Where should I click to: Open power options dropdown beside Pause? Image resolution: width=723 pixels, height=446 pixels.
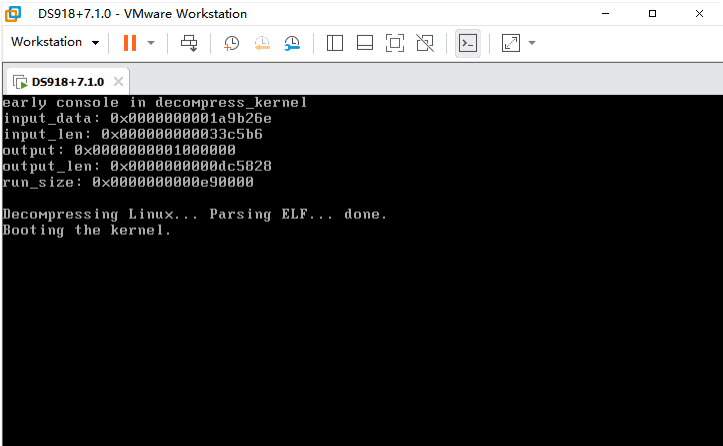click(151, 43)
